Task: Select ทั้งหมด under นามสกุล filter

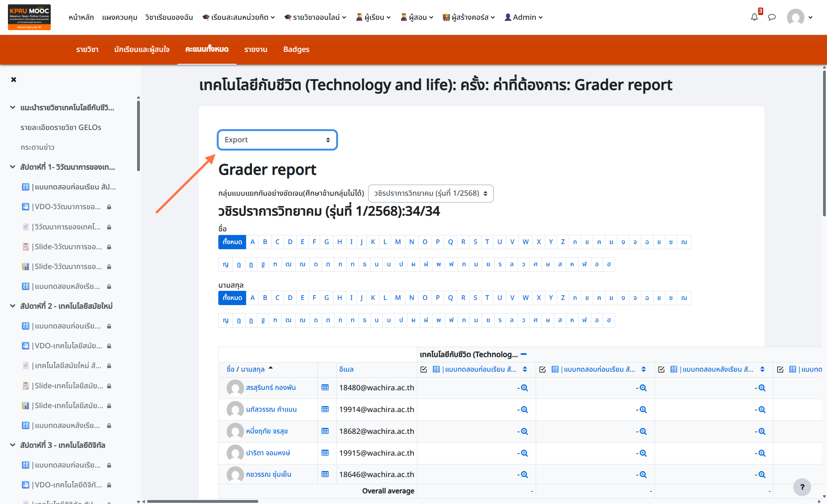Action: click(x=232, y=298)
